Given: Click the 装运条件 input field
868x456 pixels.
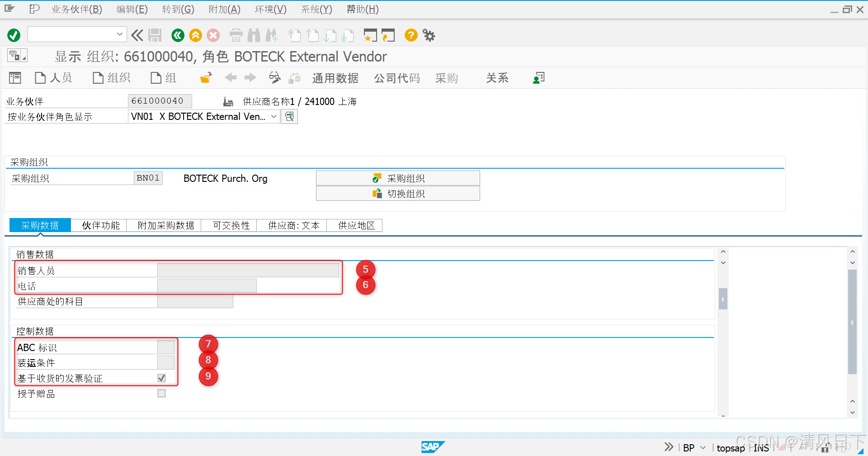Looking at the screenshot, I should point(166,362).
